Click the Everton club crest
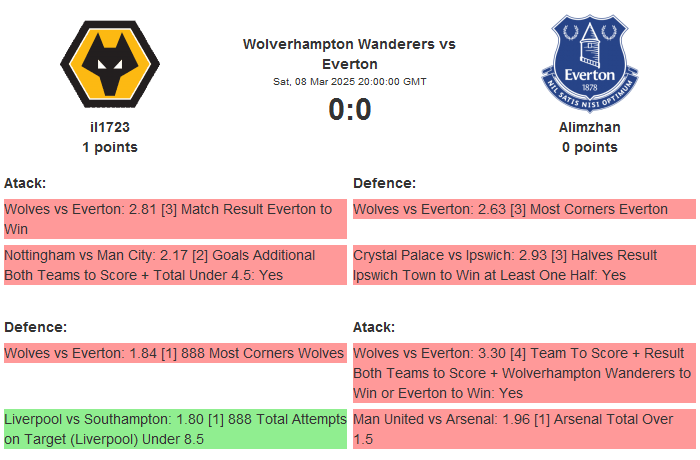 [590, 63]
